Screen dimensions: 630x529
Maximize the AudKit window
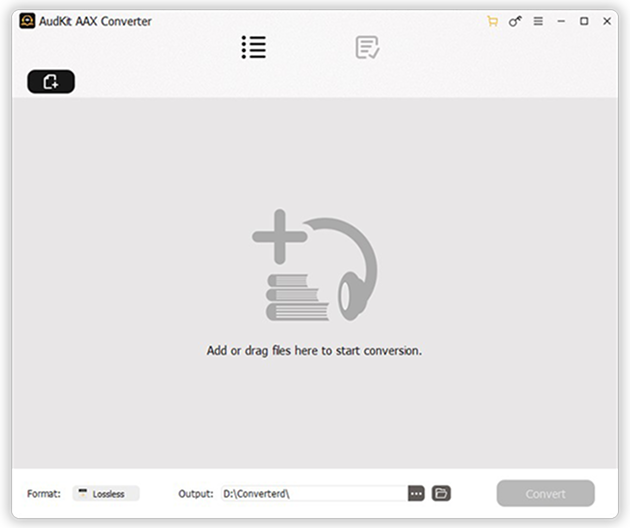(x=584, y=21)
